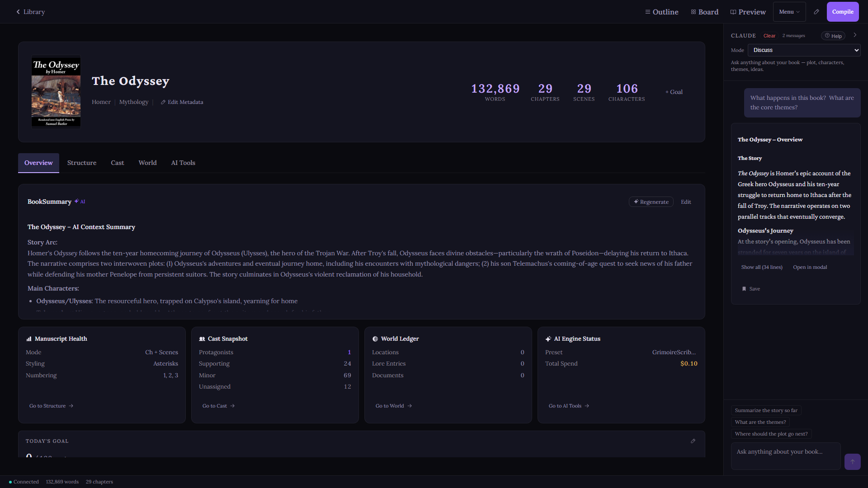Image resolution: width=868 pixels, height=488 pixels.
Task: Follow Go to World link
Action: pyautogui.click(x=393, y=406)
